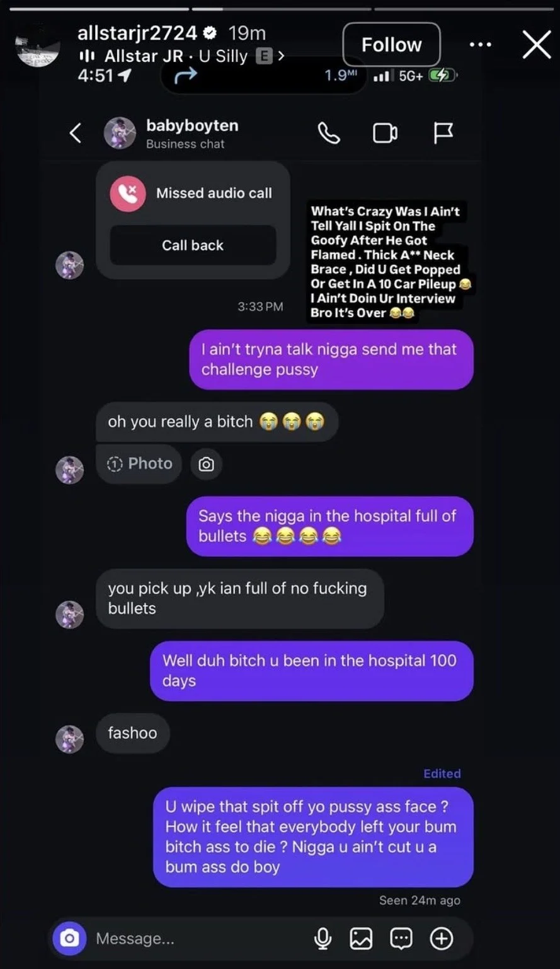Tap the Call back button

(x=193, y=245)
